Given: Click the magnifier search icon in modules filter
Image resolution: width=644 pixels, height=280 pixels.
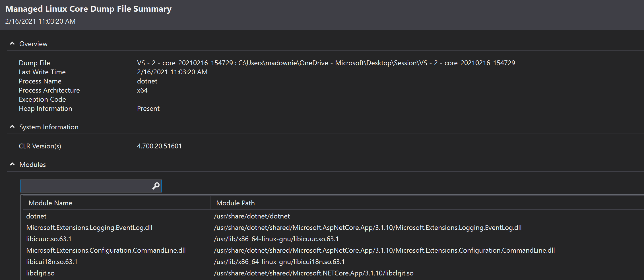Looking at the screenshot, I should click(156, 186).
